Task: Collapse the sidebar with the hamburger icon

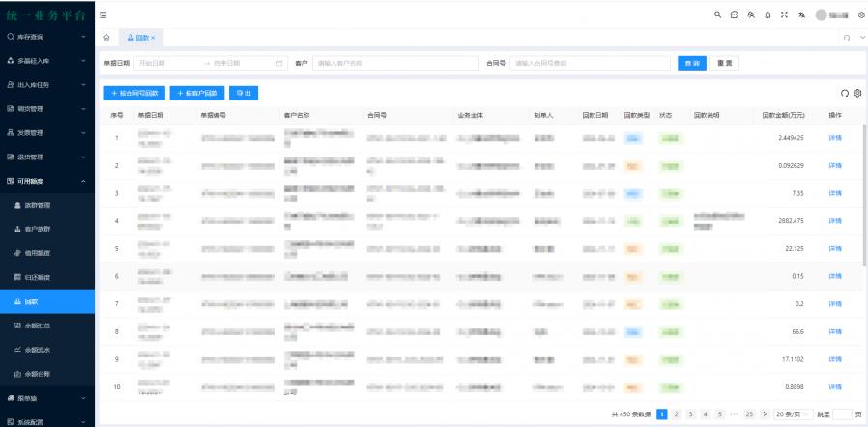Action: (x=103, y=14)
